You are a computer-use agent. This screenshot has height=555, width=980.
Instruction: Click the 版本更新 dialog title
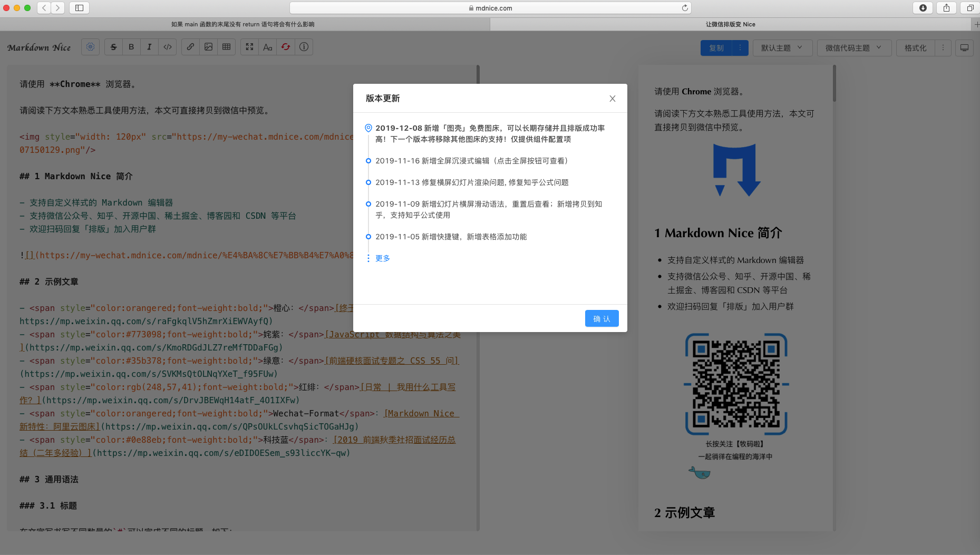coord(383,99)
